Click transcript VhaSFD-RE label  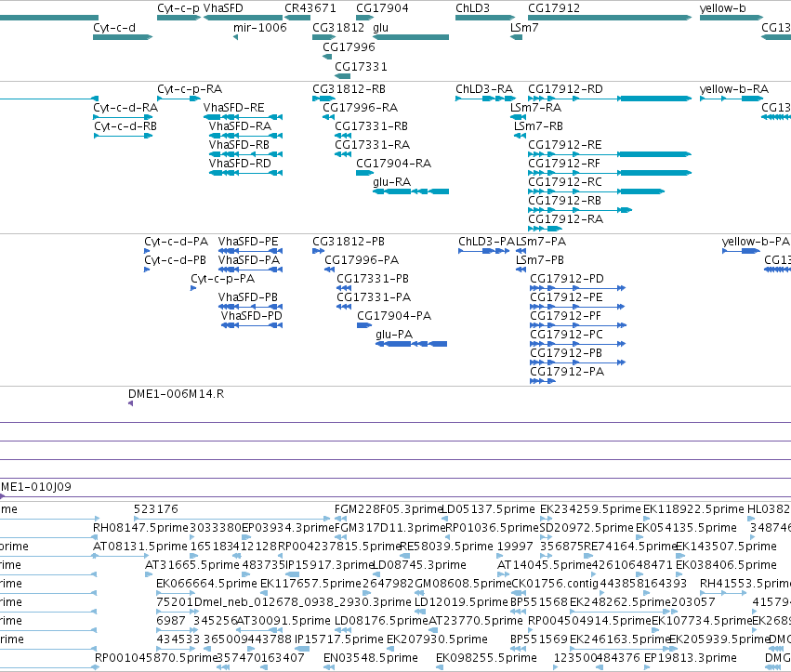point(234,108)
